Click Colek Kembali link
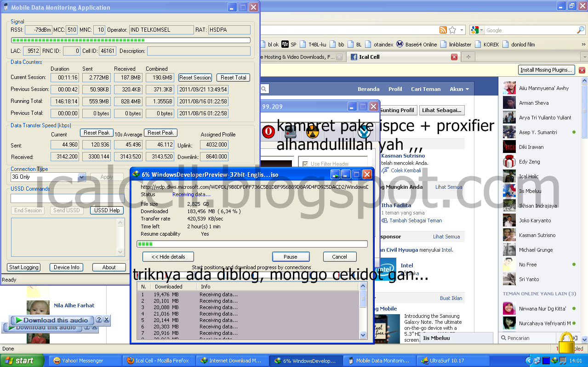 coord(406,170)
